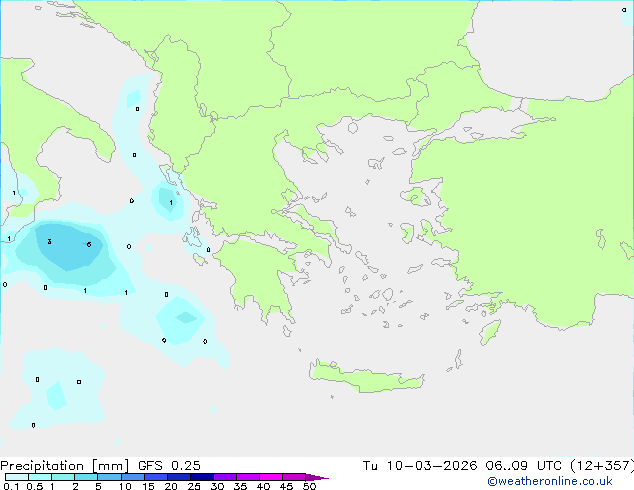This screenshot has height=490, width=634.
Task: Click the 15–20 mm legend color swatch
Action: pos(156,477)
